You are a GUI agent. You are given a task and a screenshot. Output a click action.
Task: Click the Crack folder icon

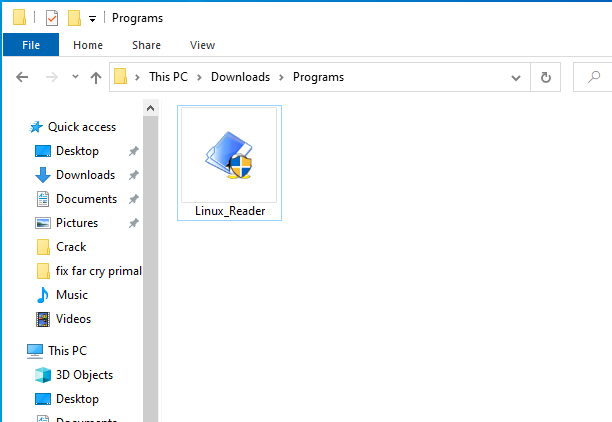point(43,247)
